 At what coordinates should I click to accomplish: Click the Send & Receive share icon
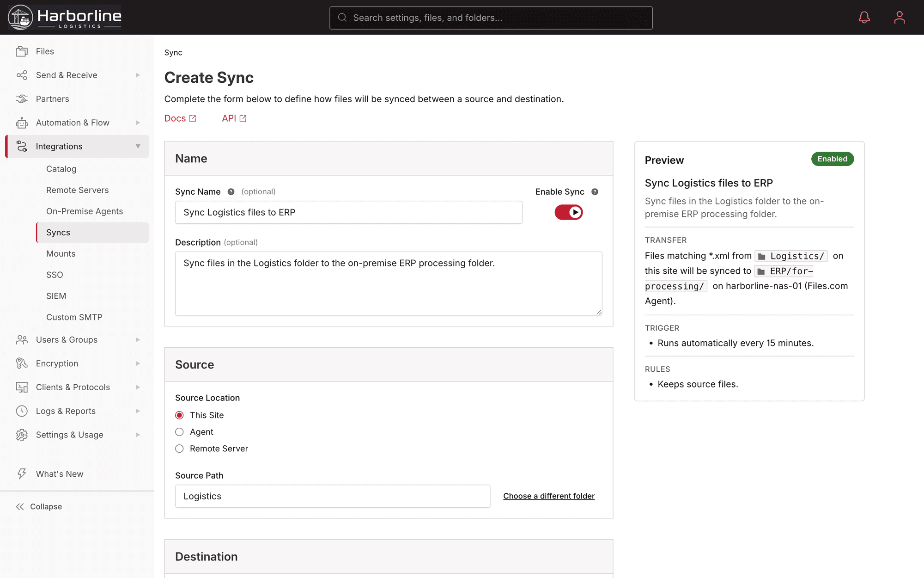(22, 75)
